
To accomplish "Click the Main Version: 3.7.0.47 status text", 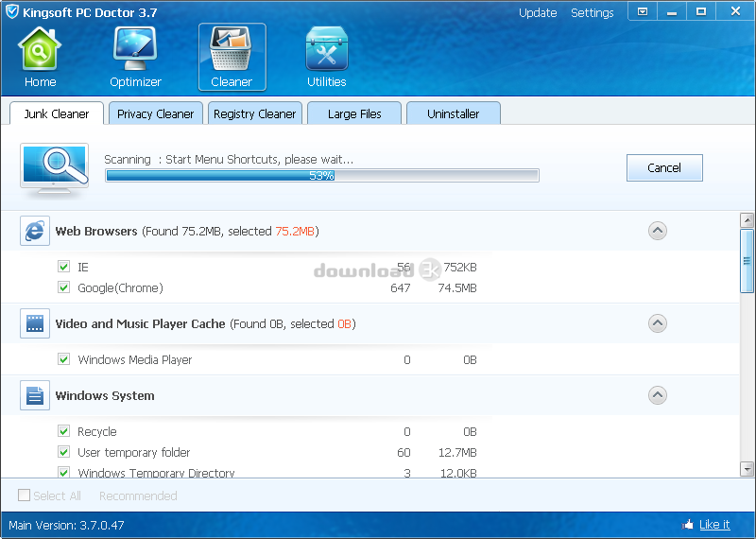I will pyautogui.click(x=66, y=525).
